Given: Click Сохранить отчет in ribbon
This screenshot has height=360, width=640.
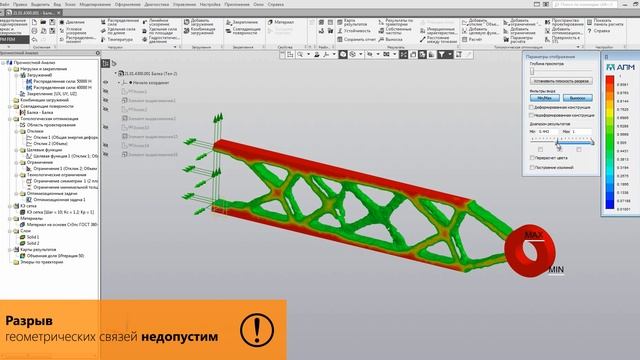Looking at the screenshot, I should tap(356, 40).
